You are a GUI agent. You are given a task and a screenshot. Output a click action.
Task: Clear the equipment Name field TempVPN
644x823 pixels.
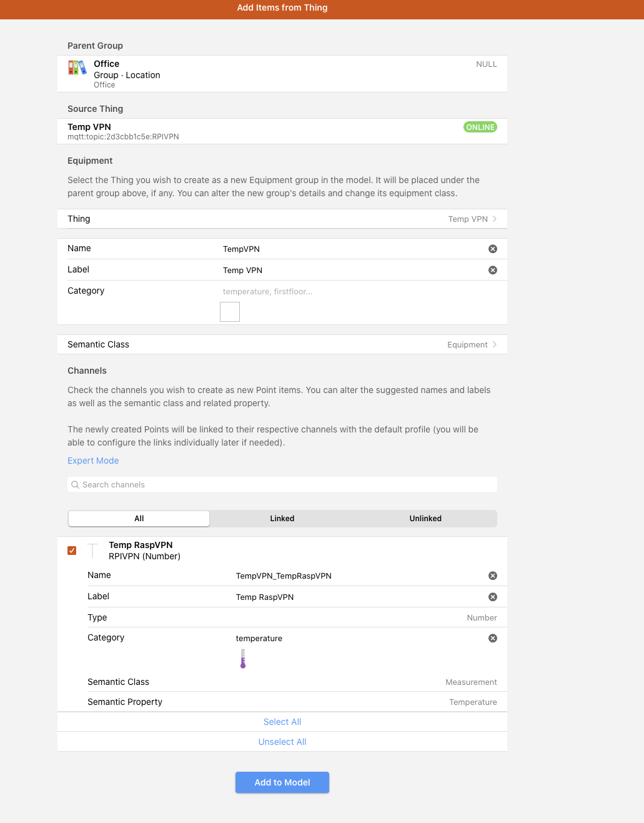[x=492, y=249]
